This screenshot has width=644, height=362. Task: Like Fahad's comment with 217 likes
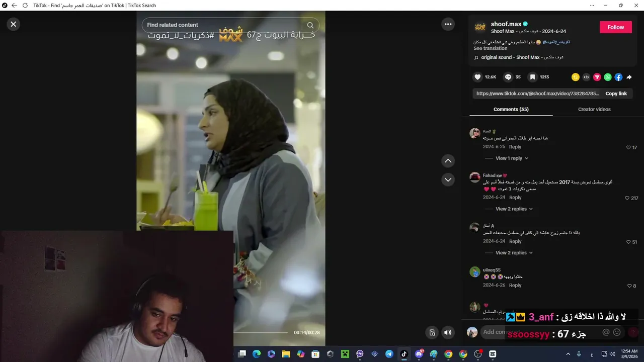point(627,198)
